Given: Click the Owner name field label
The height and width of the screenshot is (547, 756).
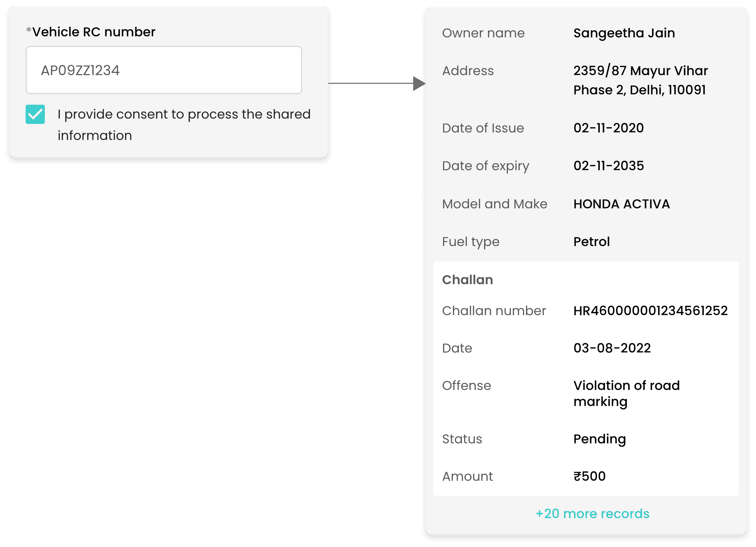Looking at the screenshot, I should 483,33.
